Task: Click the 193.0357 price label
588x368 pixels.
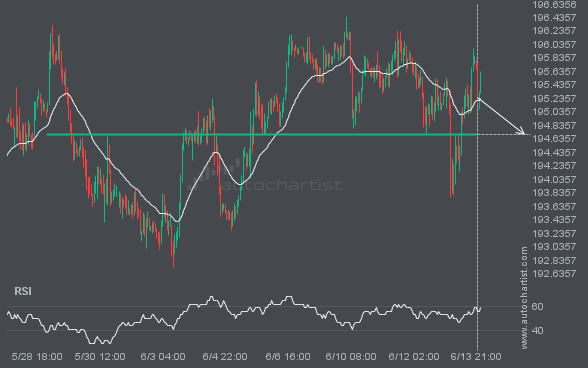Action: (x=554, y=247)
